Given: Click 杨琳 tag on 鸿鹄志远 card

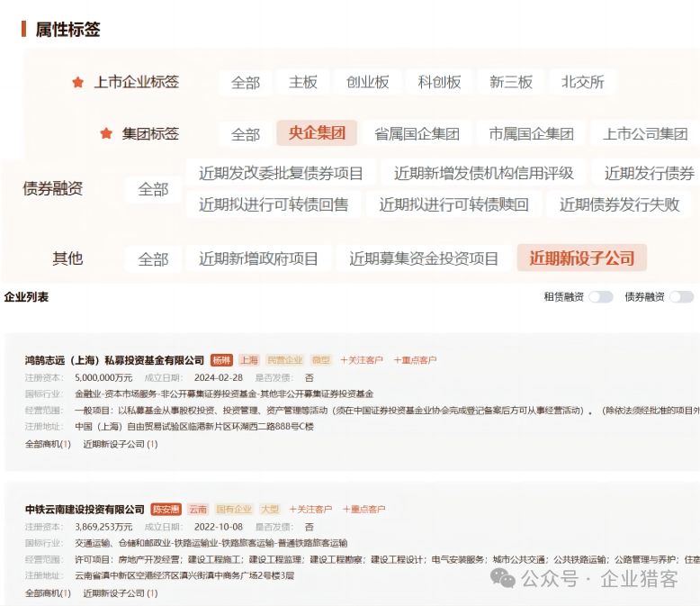Looking at the screenshot, I should [x=221, y=360].
